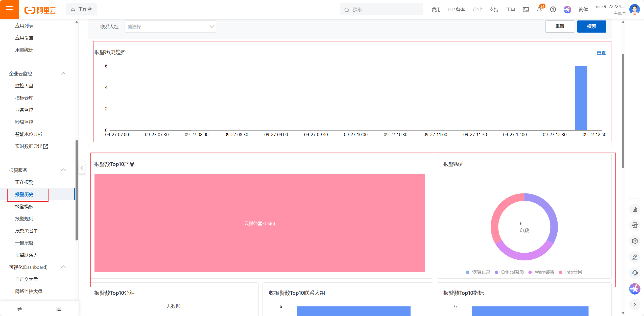Collapse the 企业云监控 sidebar section
Image resolution: width=644 pixels, height=316 pixels.
[63, 74]
